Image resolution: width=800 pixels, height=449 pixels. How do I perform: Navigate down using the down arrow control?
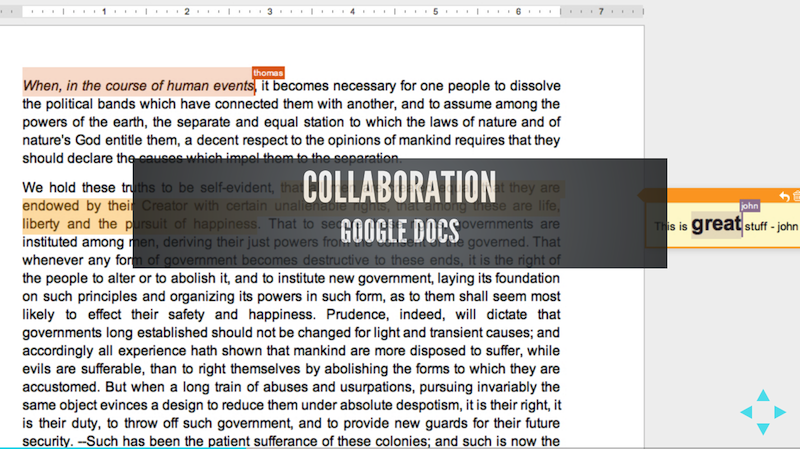[763, 429]
